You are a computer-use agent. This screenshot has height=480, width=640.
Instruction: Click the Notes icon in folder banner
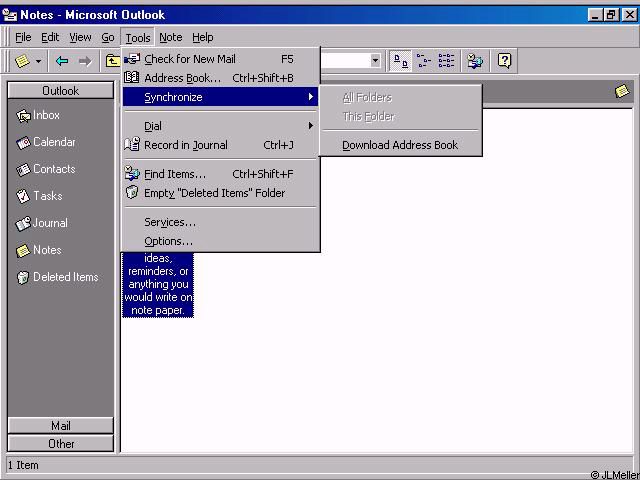(x=622, y=91)
